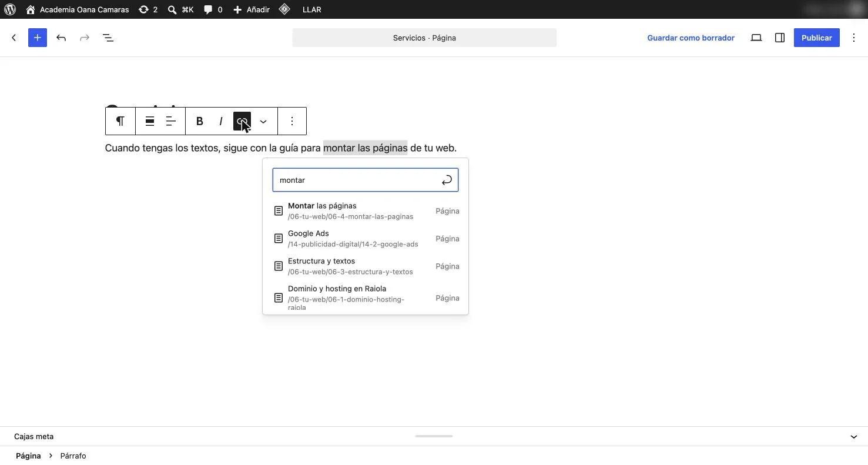Open the document overview list view

(x=108, y=38)
